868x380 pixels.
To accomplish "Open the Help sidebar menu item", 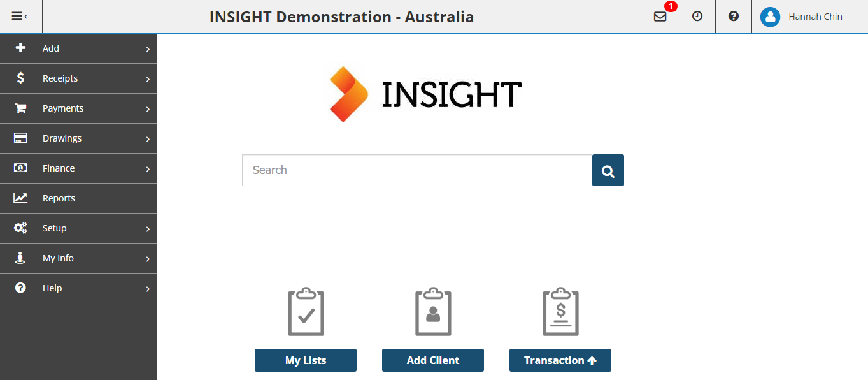I will pos(78,288).
